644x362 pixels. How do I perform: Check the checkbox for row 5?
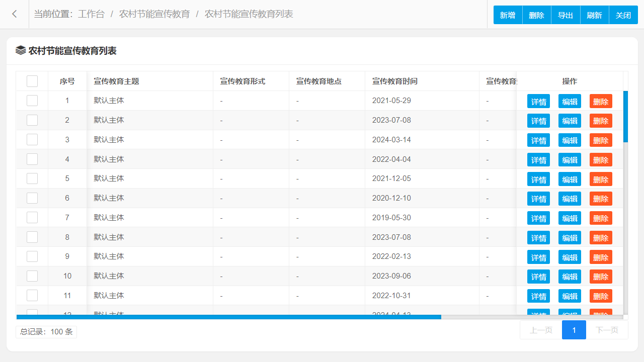click(32, 178)
